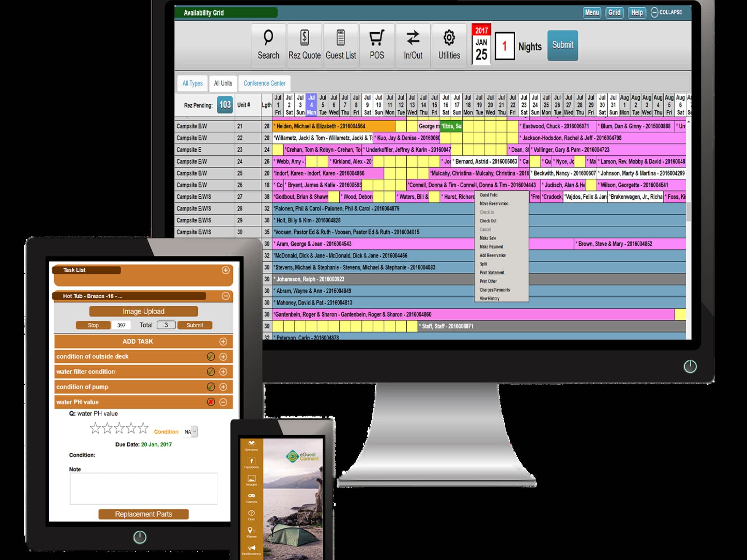Open the Condition NA dropdown
Viewport: 747px width, 560px height.
191,432
